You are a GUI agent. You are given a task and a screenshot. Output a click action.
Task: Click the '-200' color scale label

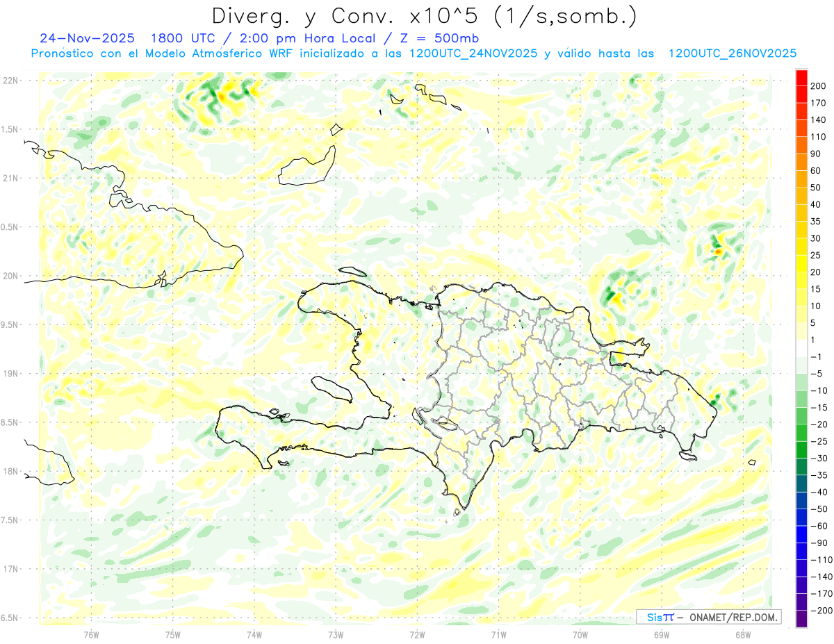coord(822,611)
